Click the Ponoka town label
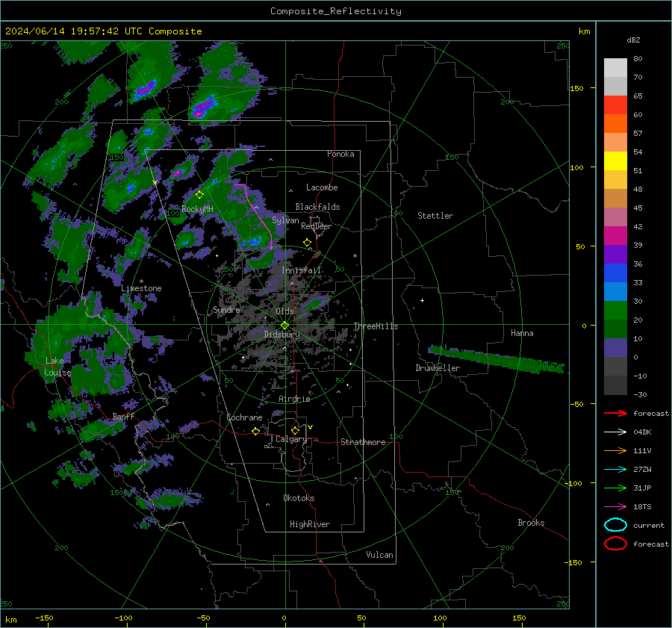The height and width of the screenshot is (628, 672). click(x=340, y=154)
